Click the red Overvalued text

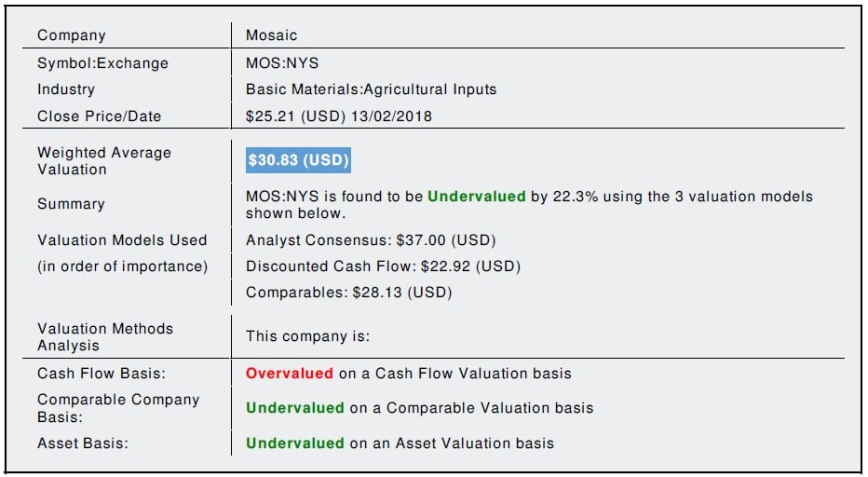(289, 374)
